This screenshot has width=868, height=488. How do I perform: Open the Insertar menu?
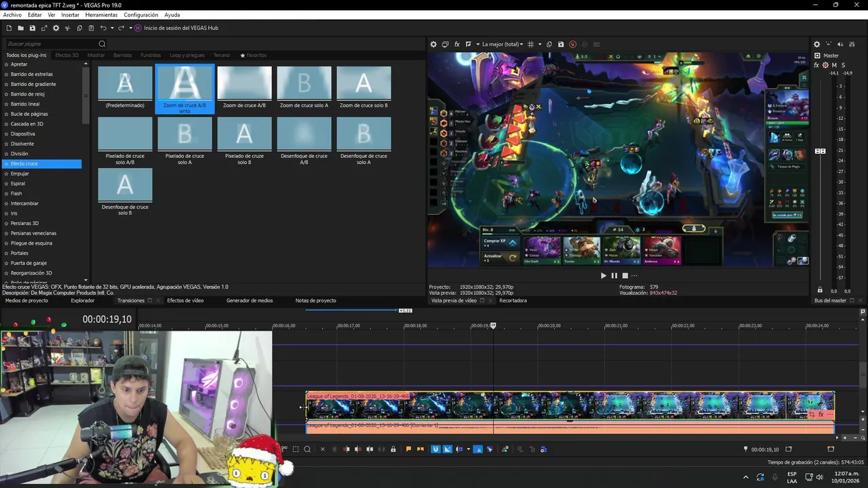click(70, 15)
